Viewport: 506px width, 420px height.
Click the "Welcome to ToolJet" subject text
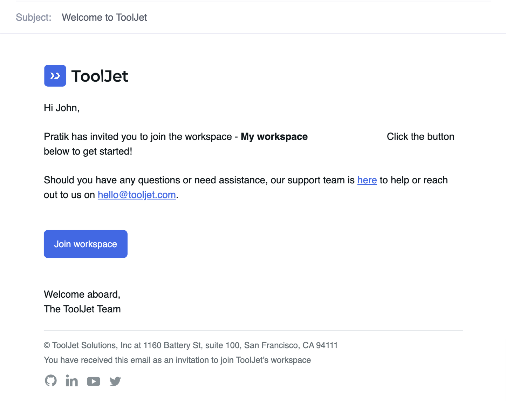point(104,18)
